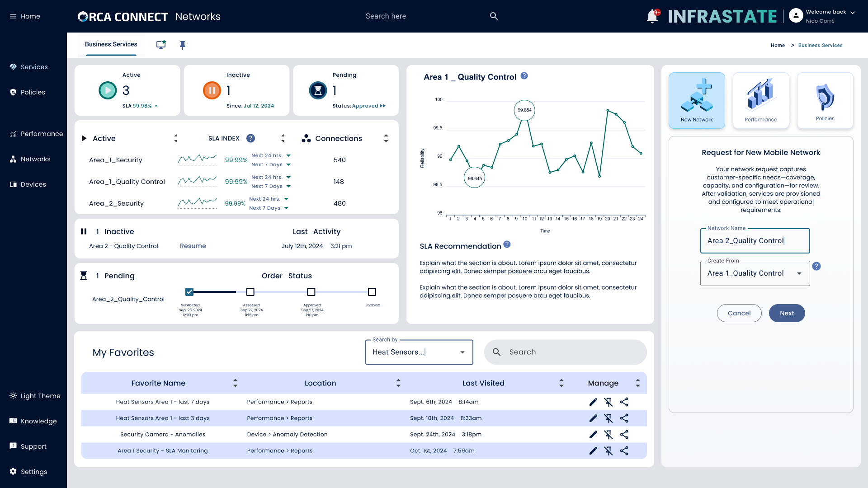Click the Next button
The height and width of the screenshot is (488, 868).
[x=787, y=313]
